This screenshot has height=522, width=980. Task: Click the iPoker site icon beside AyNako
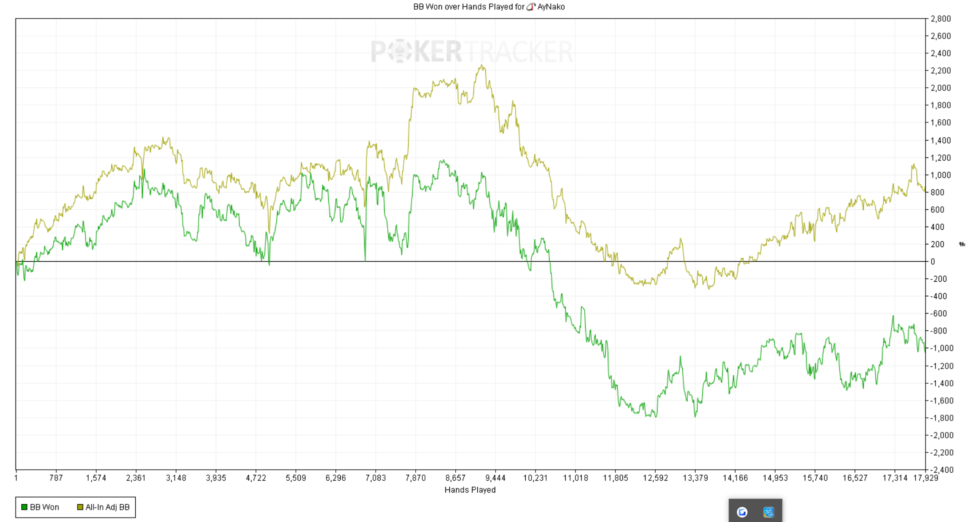click(531, 7)
